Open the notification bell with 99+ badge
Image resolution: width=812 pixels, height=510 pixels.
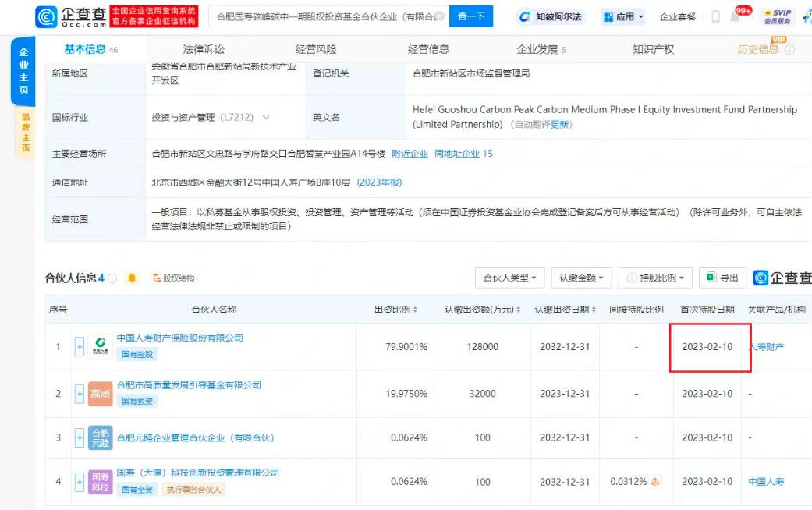click(735, 17)
